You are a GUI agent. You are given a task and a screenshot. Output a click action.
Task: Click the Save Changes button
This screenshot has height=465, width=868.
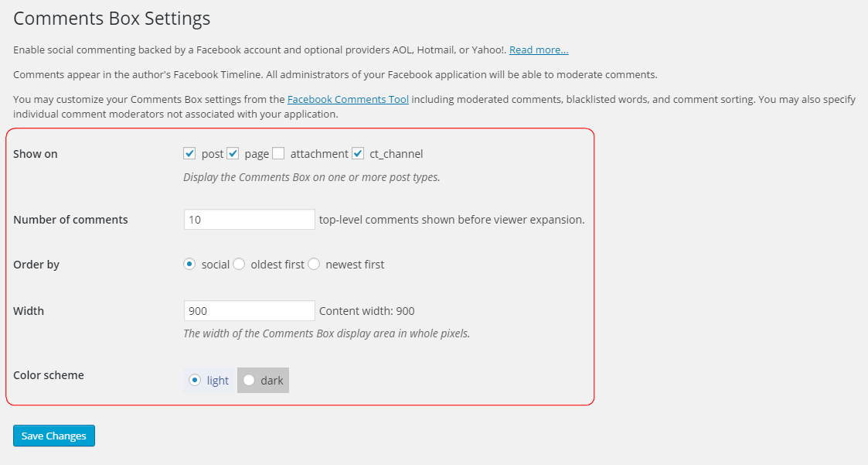click(54, 436)
